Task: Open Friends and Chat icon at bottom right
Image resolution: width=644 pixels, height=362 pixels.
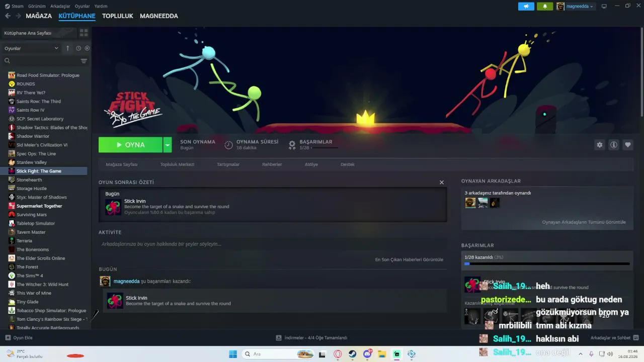Action: pos(635,338)
